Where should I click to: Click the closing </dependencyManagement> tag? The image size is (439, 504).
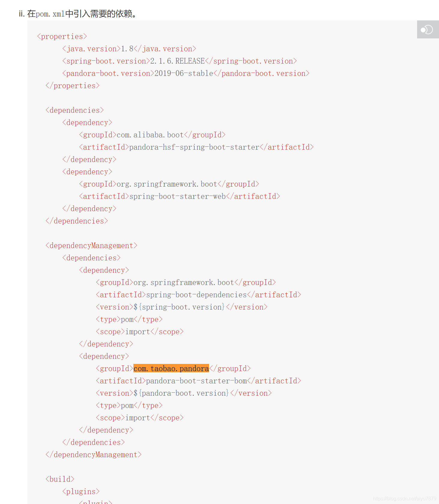[94, 455]
